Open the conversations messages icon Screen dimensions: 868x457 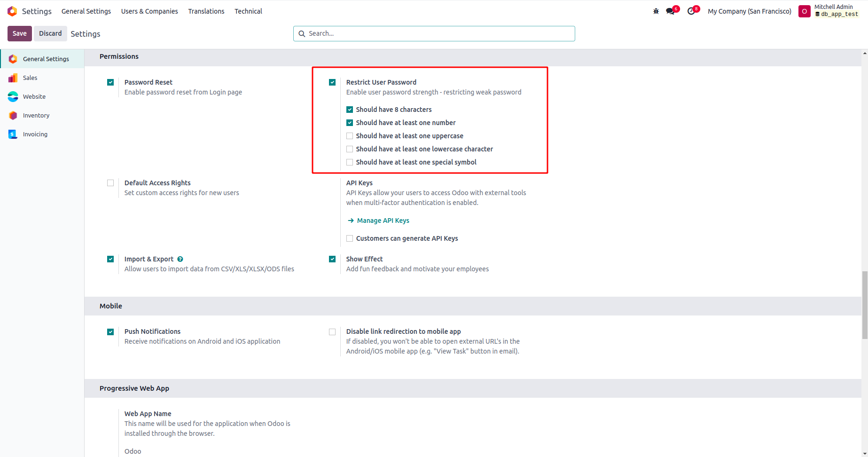pos(671,11)
